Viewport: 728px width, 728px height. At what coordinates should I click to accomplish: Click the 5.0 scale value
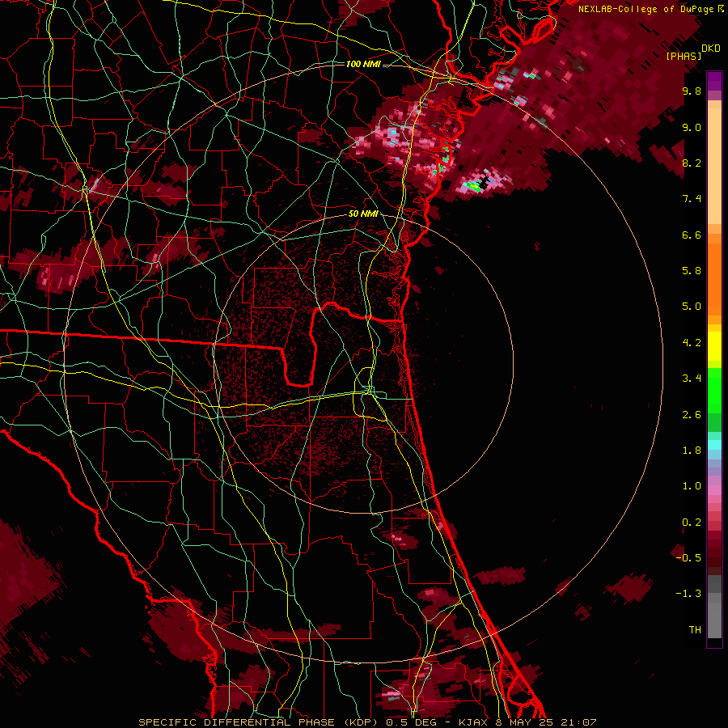[x=692, y=307]
